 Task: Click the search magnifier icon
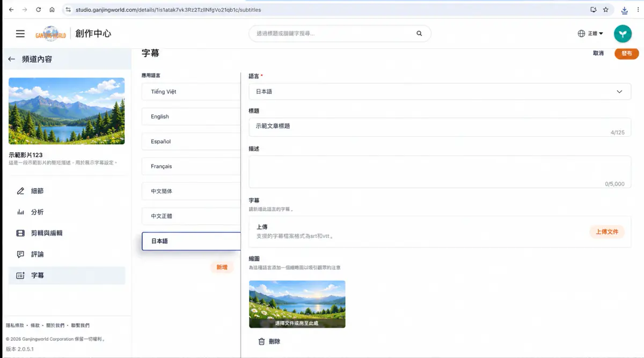419,33
